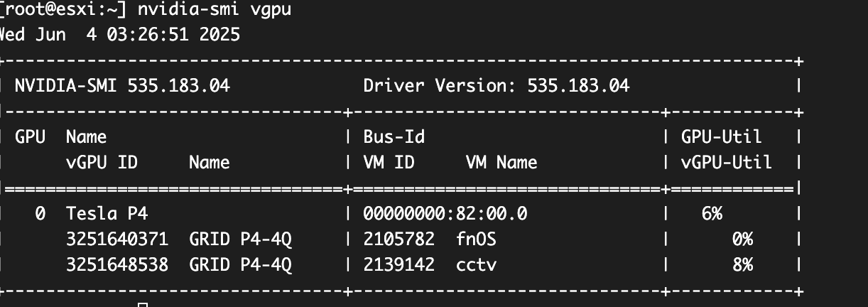The width and height of the screenshot is (868, 307).
Task: Click the cctv VM name
Action: coord(476,264)
